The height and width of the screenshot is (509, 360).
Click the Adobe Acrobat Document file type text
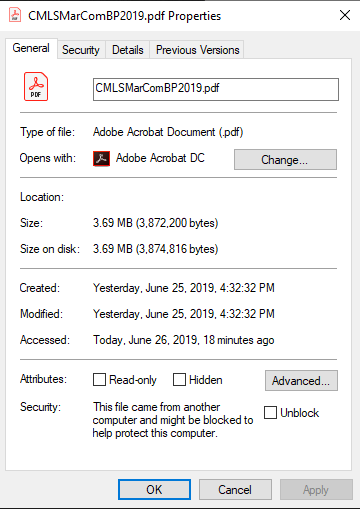pyautogui.click(x=168, y=132)
